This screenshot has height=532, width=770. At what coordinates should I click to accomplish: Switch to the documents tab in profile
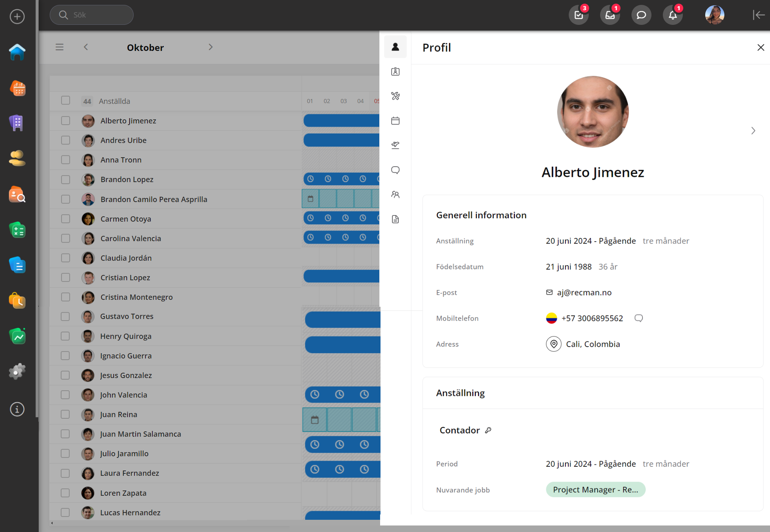click(395, 219)
